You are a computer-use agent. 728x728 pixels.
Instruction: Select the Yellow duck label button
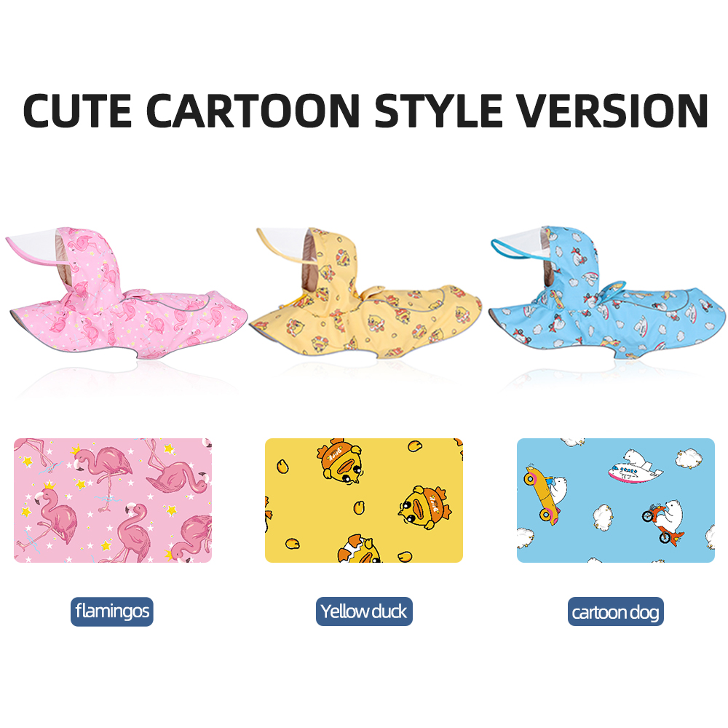(364, 612)
